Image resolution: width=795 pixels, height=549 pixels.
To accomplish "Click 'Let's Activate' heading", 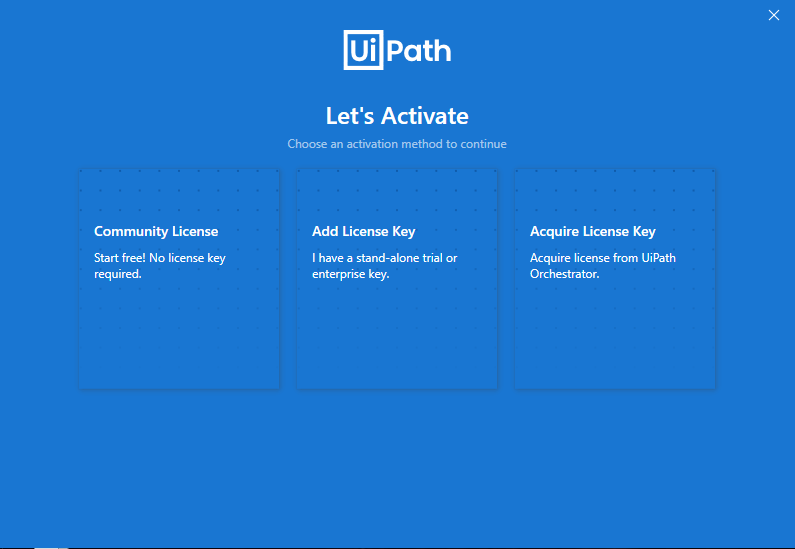I will 397,116.
